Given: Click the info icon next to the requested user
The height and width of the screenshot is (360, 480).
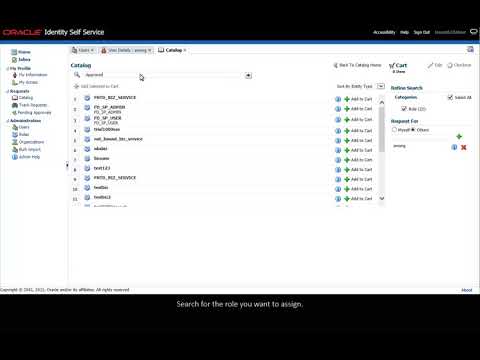Looking at the screenshot, I should (x=454, y=147).
